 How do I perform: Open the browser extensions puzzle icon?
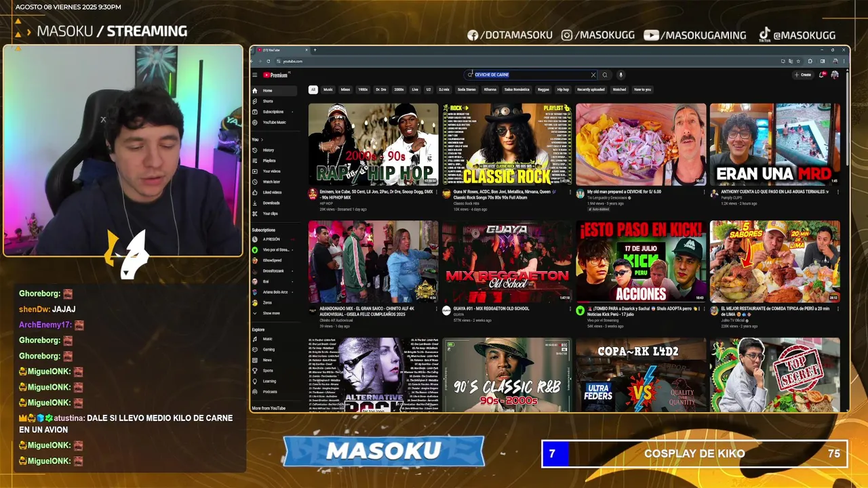point(810,61)
